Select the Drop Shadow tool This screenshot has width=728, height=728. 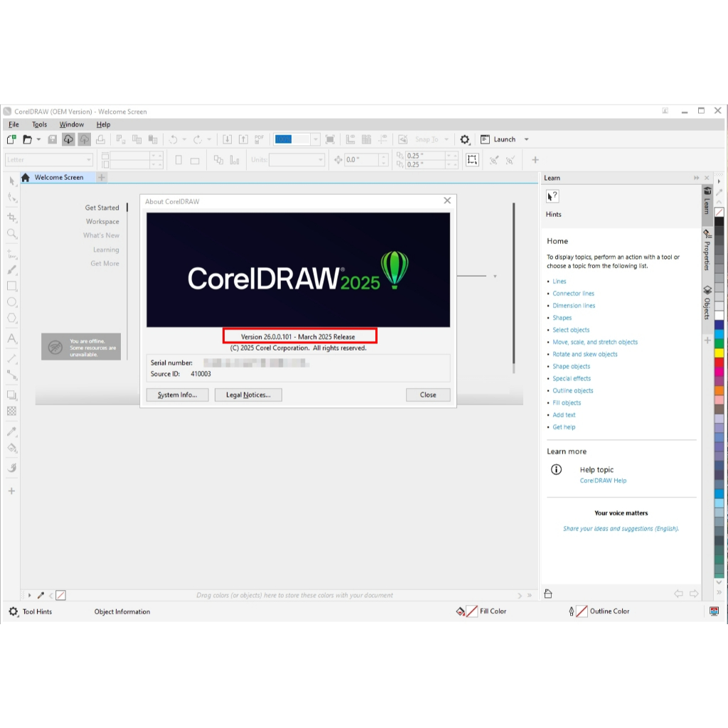click(x=12, y=395)
